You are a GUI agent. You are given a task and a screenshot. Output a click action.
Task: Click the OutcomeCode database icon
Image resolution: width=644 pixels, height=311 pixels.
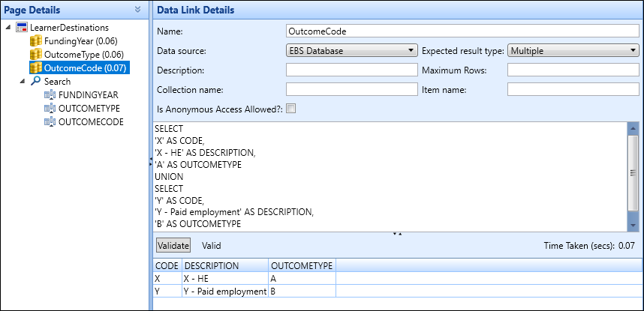click(35, 68)
